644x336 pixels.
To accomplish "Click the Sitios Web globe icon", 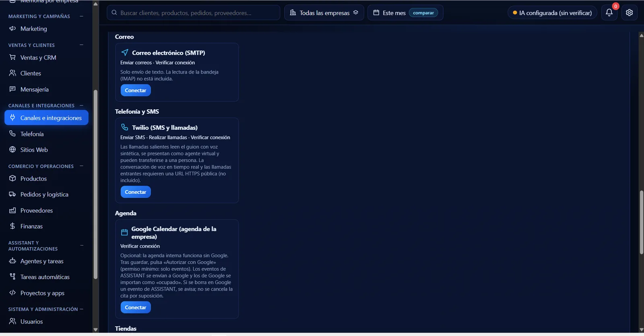I will (x=12, y=150).
